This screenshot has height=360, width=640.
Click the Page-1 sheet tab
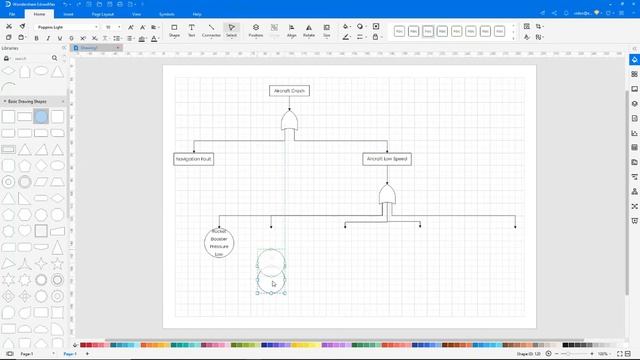(x=70, y=354)
